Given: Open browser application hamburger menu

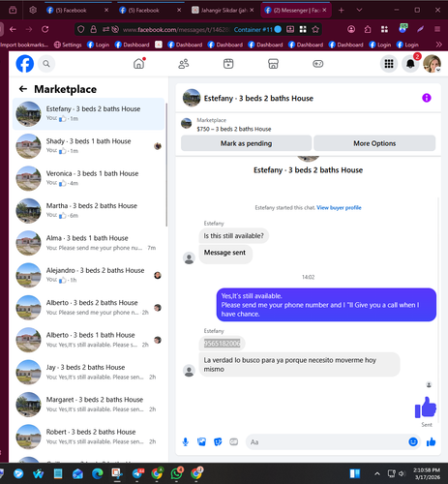Looking at the screenshot, I should tap(437, 29).
